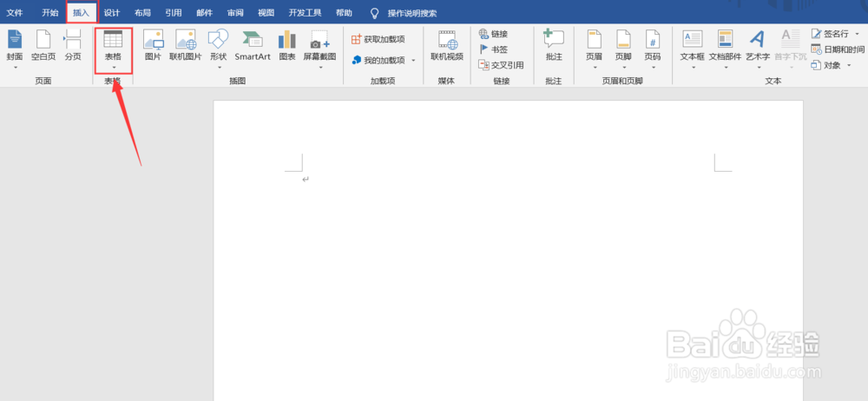868x401 pixels.
Task: Expand the My Add-ins dropdown arrow
Action: (413, 60)
